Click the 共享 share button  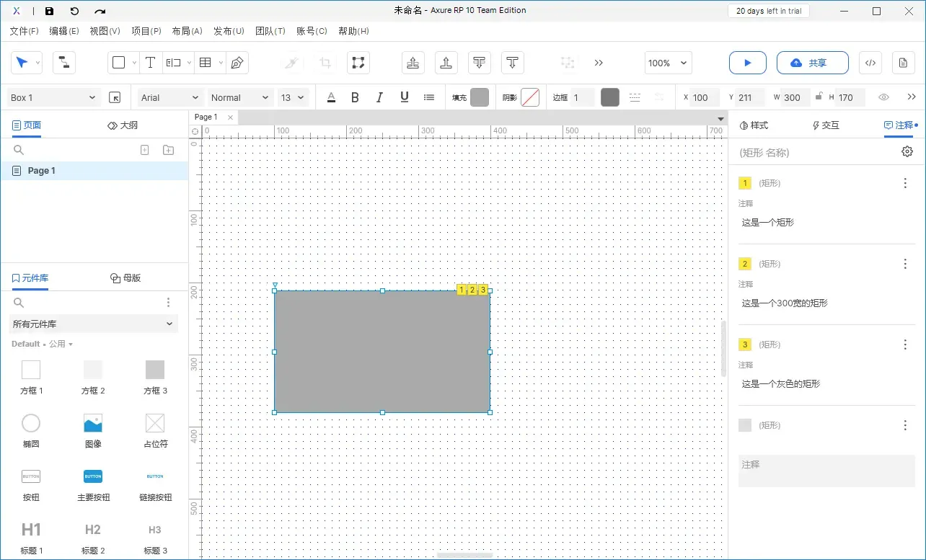(812, 63)
